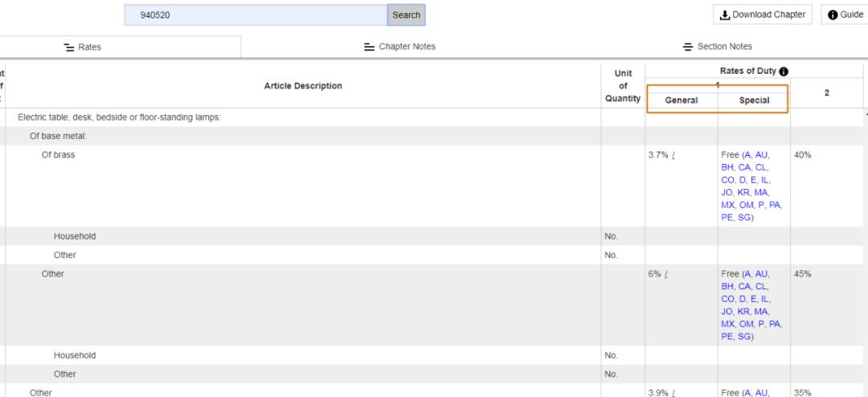This screenshot has height=397, width=868.
Task: Open footnote marker next to 3.7% rate
Action: pyautogui.click(x=672, y=155)
